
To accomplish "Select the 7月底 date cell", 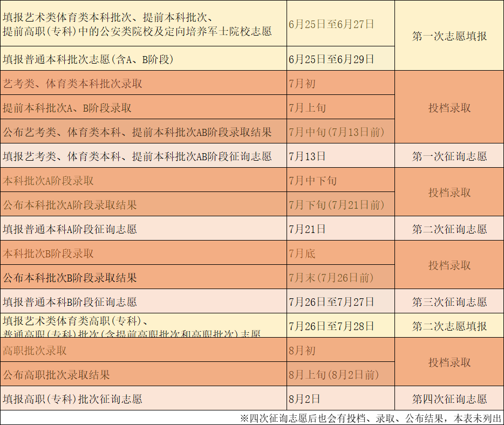I will click(302, 253).
